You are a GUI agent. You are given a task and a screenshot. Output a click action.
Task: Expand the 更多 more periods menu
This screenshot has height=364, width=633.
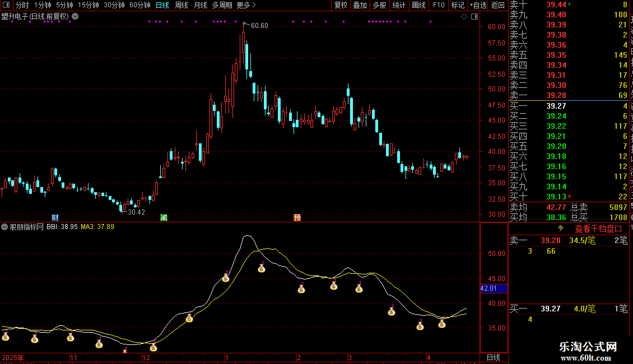point(246,5)
